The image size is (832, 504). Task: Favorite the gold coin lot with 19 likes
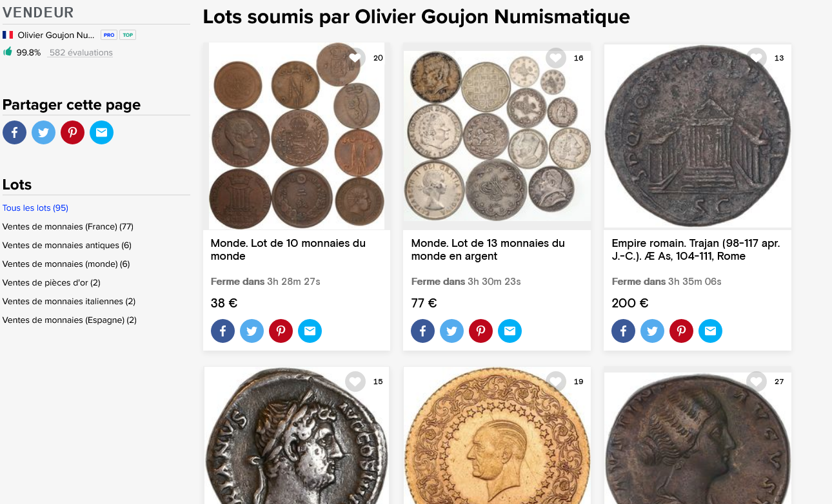tap(556, 382)
